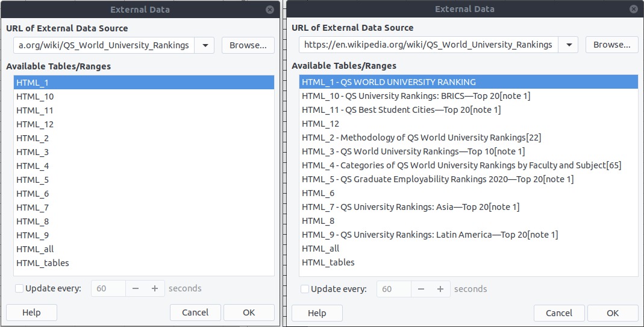This screenshot has width=644, height=327.
Task: Select plain HTML_2 in left list
Action: point(144,138)
